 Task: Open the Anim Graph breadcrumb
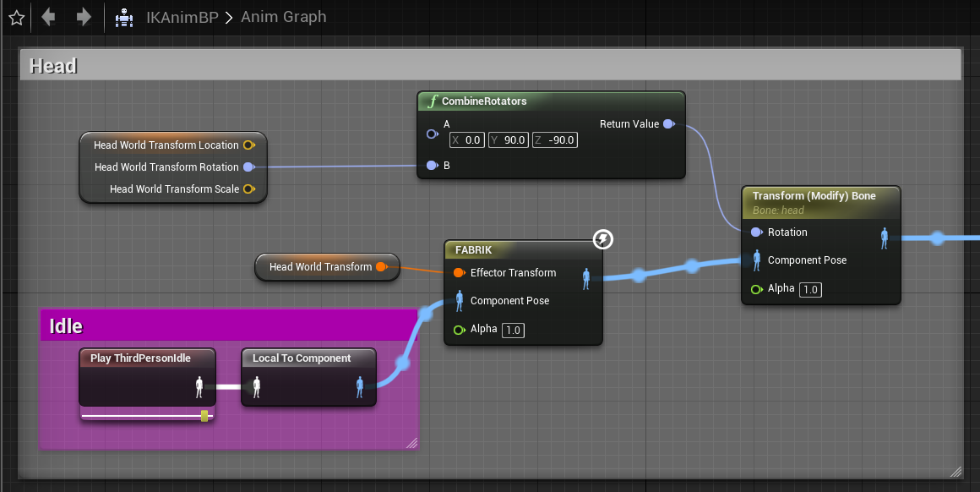point(284,17)
